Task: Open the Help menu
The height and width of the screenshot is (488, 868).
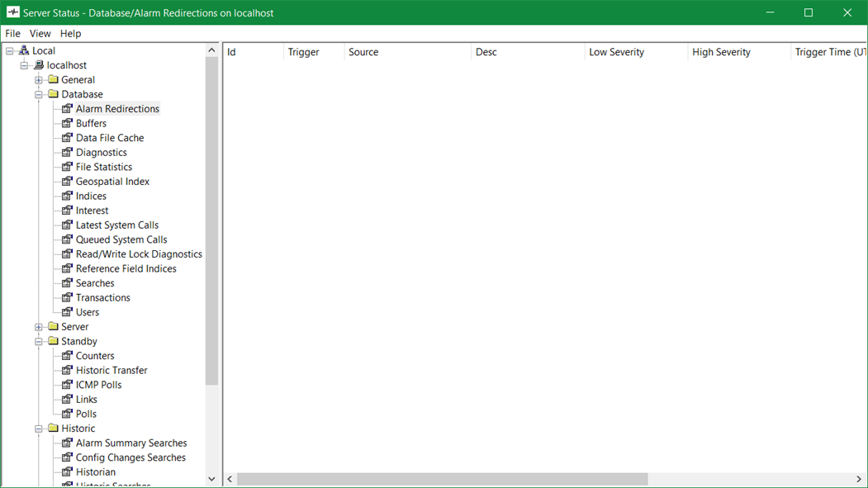Action: click(70, 34)
